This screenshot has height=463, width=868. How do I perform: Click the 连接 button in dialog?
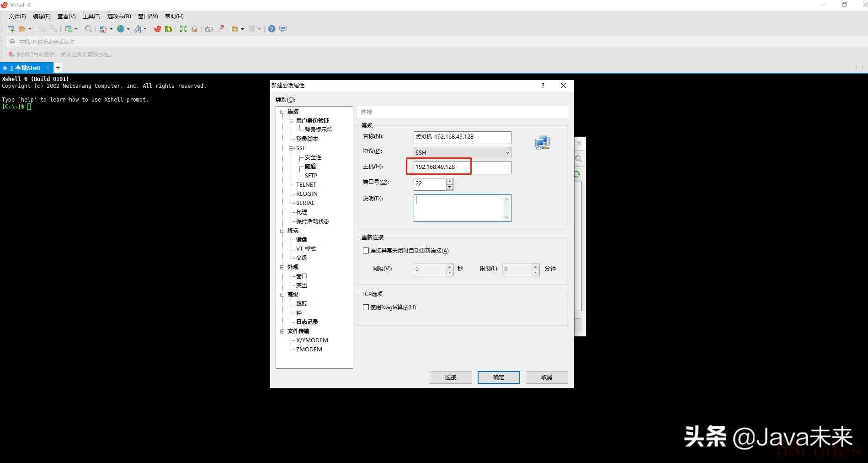tap(451, 377)
